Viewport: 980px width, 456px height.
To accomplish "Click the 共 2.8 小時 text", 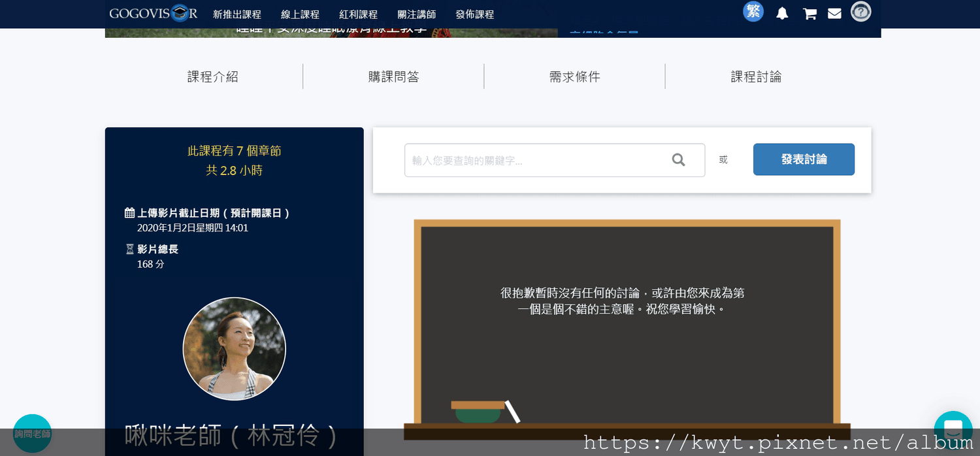I will point(235,171).
